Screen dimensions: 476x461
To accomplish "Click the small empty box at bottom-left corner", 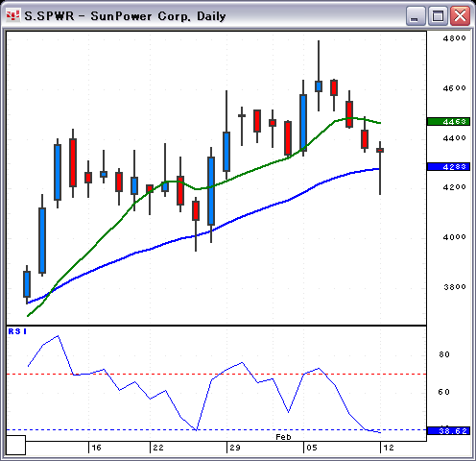I will (15, 445).
